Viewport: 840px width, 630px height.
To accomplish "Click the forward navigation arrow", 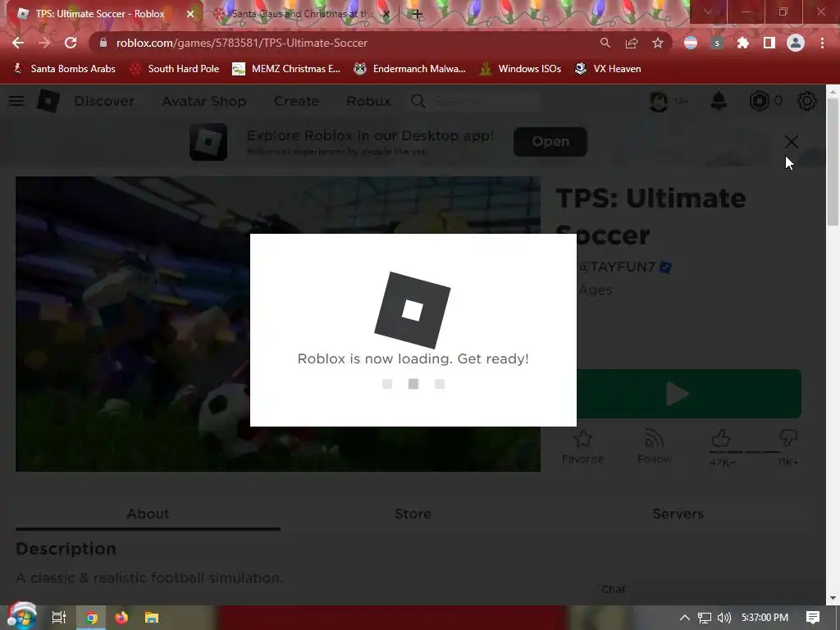I will click(x=44, y=43).
